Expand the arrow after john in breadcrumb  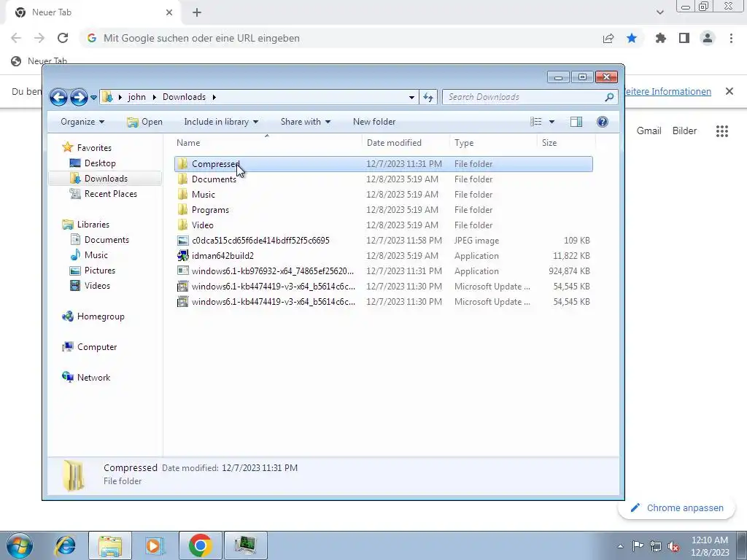click(155, 97)
